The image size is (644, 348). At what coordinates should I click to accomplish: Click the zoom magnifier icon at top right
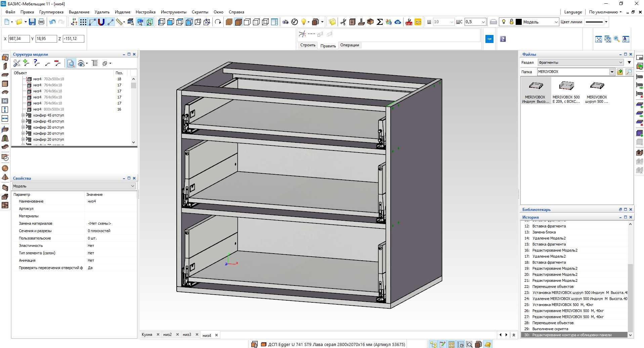617,39
